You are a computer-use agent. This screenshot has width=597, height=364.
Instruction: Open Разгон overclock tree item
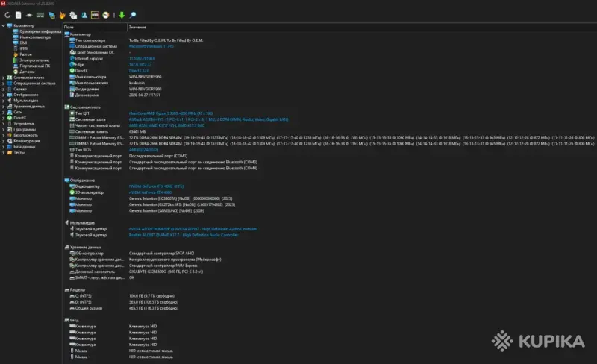(x=25, y=54)
